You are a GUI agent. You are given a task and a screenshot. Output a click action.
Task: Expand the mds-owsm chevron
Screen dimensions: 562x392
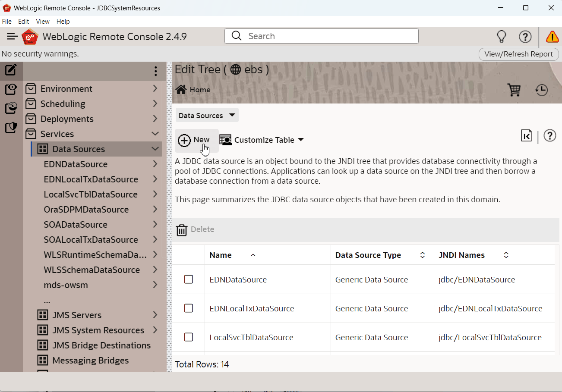pos(155,285)
